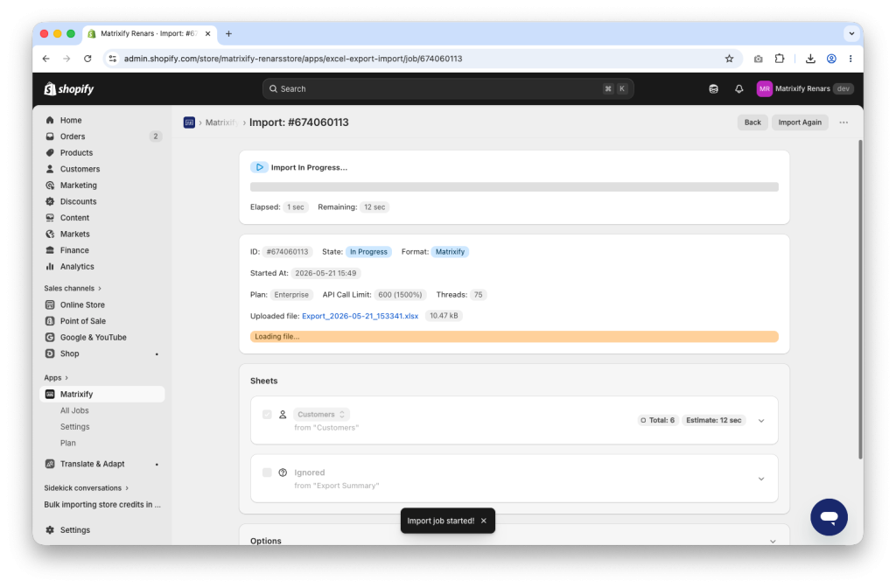The height and width of the screenshot is (588, 896).
Task: Open Marketing section
Action: (x=78, y=185)
